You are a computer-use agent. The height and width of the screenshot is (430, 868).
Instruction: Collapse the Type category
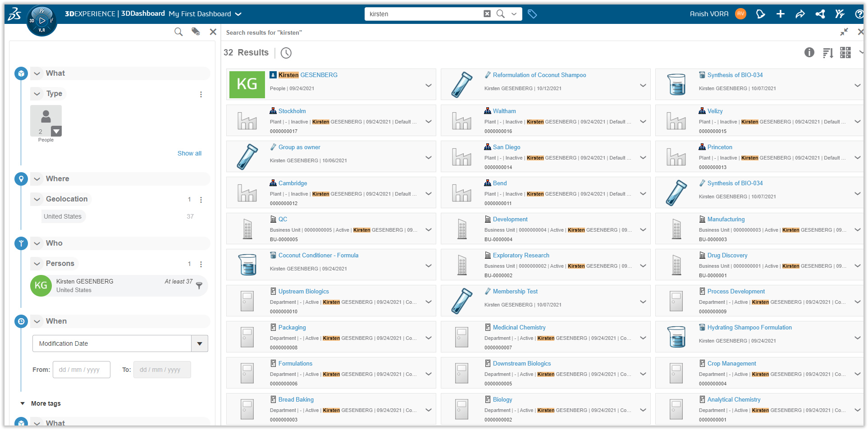pos(37,94)
